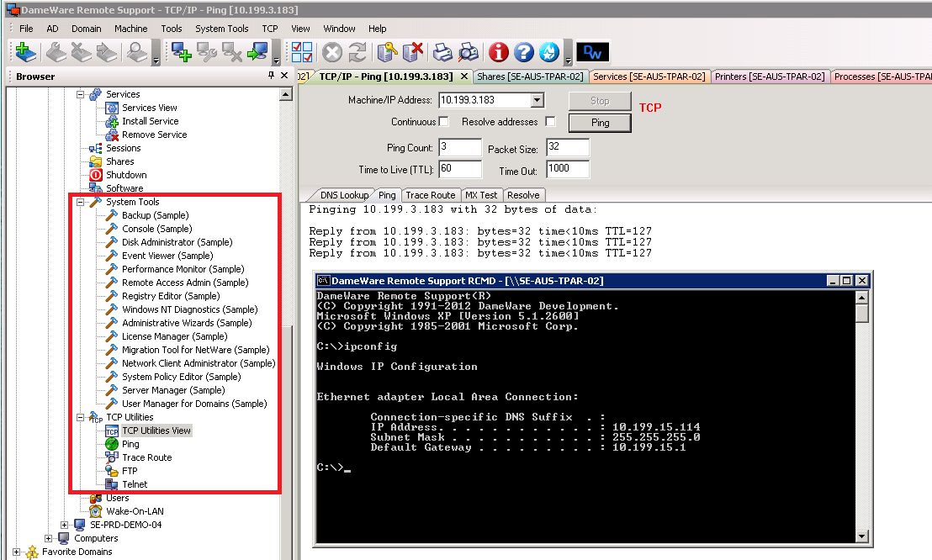932x560 pixels.
Task: Click the machine properties wrench toolbar icon
Action: pyautogui.click(x=207, y=52)
